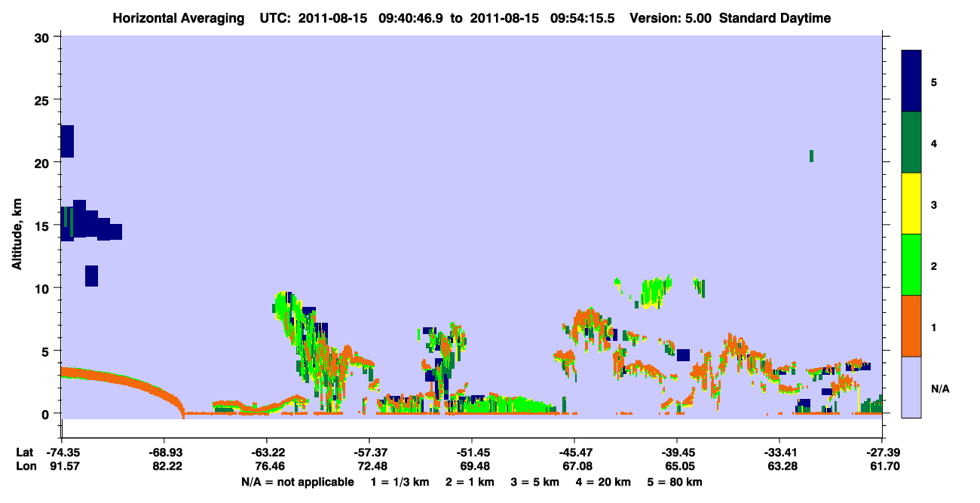
Task: Click the small green mark near 20 km
Action: click(811, 156)
